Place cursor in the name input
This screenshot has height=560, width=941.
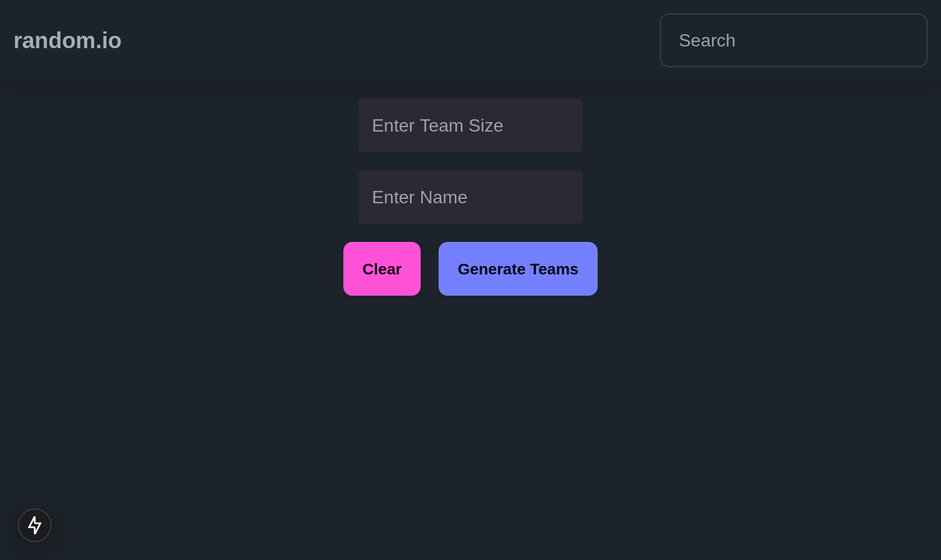point(470,197)
